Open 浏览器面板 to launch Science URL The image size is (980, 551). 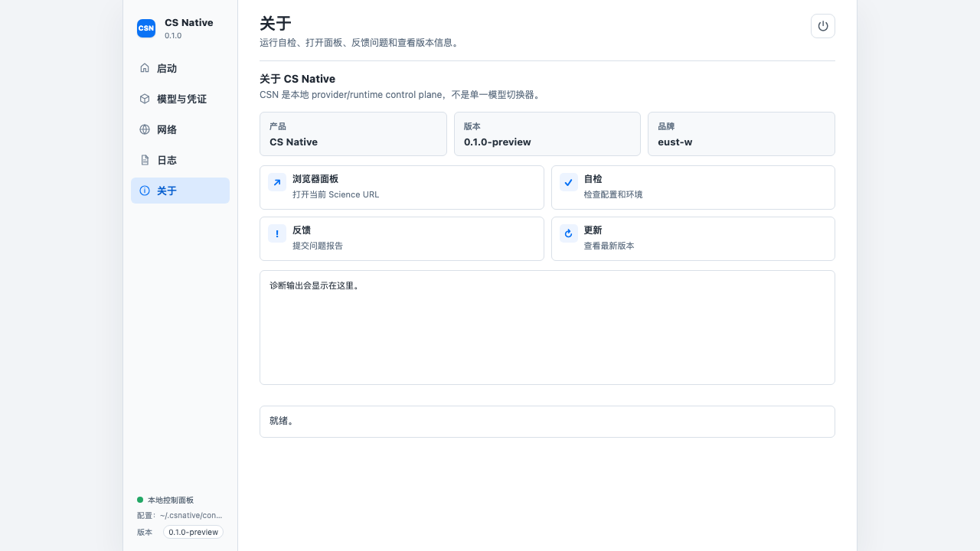[x=402, y=187]
